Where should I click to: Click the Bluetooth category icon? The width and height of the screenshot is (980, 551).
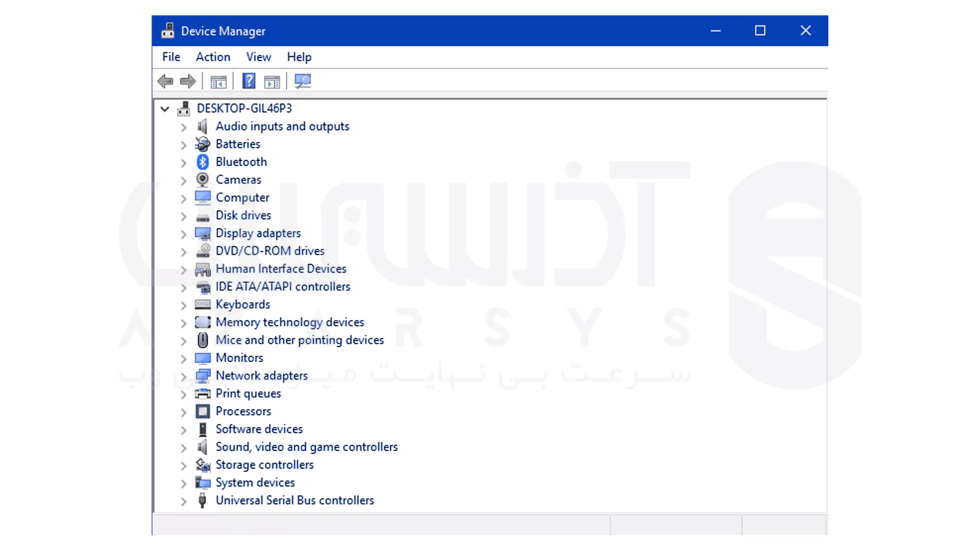click(203, 162)
